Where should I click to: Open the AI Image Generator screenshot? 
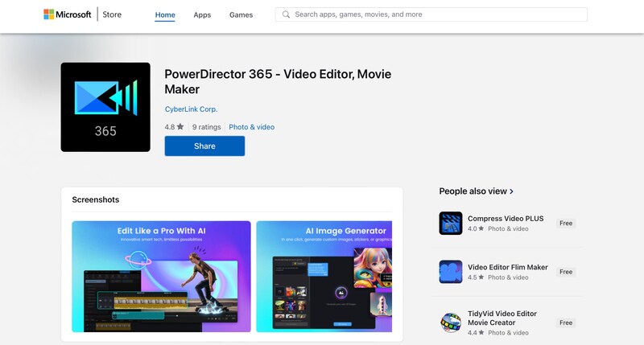click(x=324, y=277)
